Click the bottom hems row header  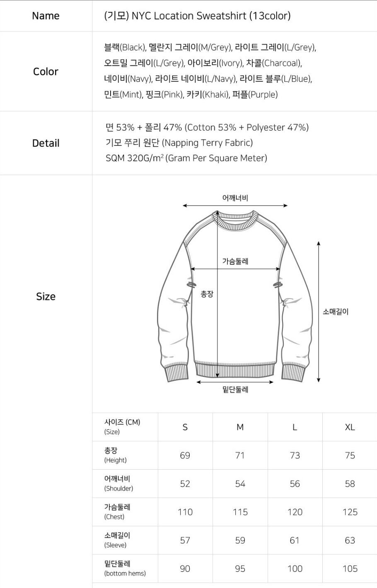(x=125, y=568)
